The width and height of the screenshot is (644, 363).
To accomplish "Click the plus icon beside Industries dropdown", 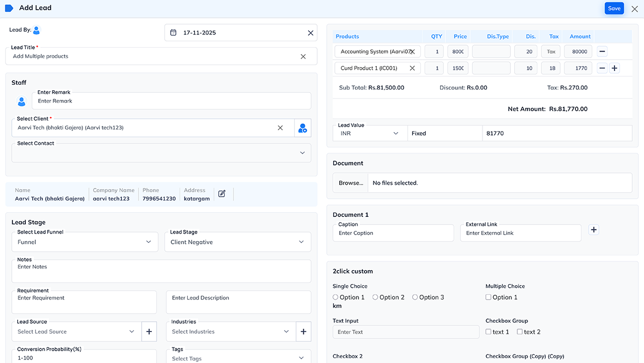I will tap(303, 331).
